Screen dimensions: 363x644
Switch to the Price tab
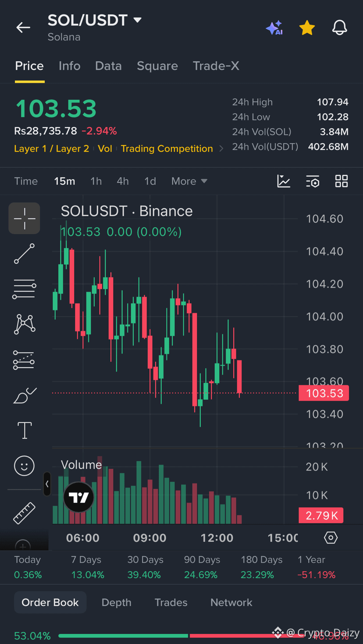point(29,66)
